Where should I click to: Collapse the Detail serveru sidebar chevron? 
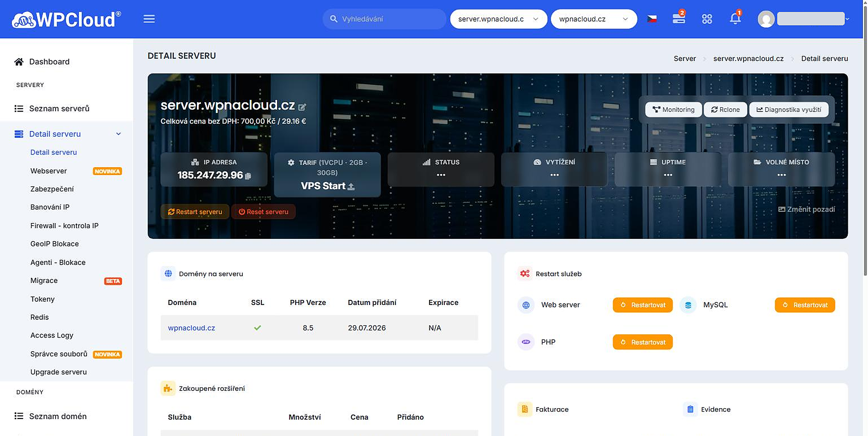[118, 134]
